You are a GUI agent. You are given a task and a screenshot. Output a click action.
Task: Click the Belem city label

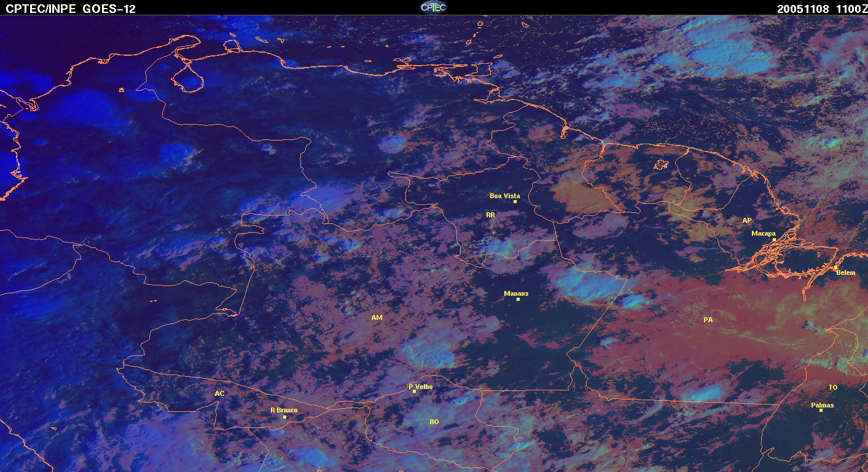coord(845,273)
